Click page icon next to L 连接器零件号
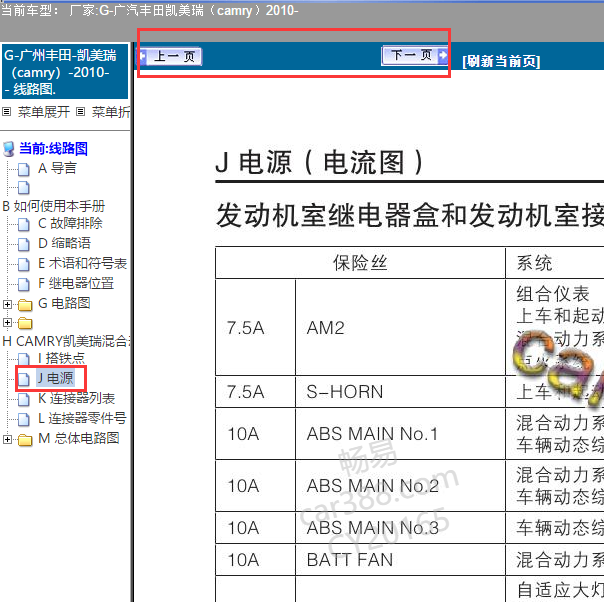 23,419
